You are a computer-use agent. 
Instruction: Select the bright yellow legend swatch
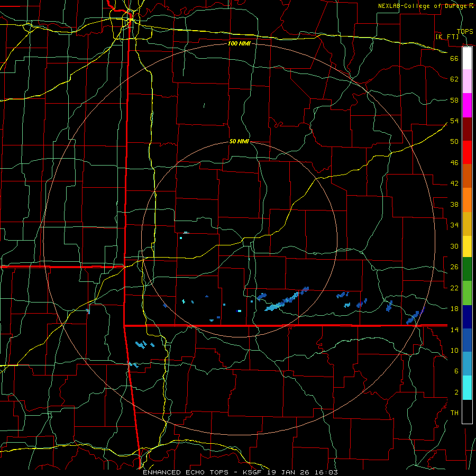pos(467,246)
